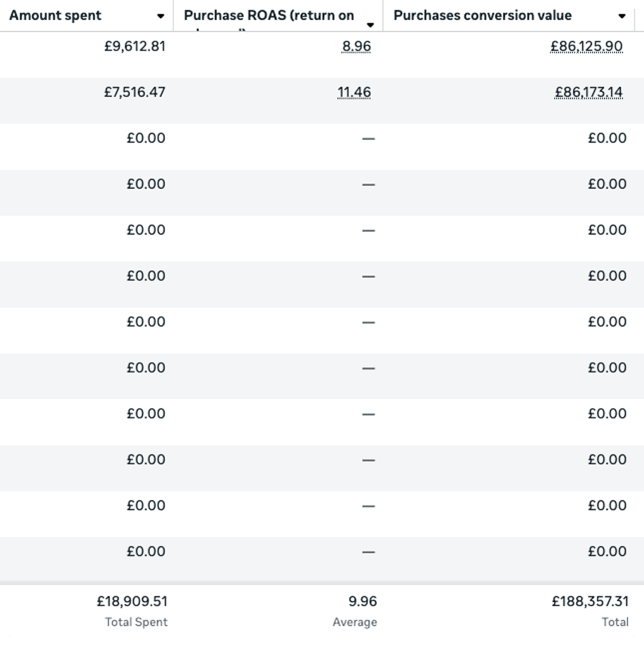Click the £188,357.31 total conversion value
644x646 pixels.
(x=590, y=601)
